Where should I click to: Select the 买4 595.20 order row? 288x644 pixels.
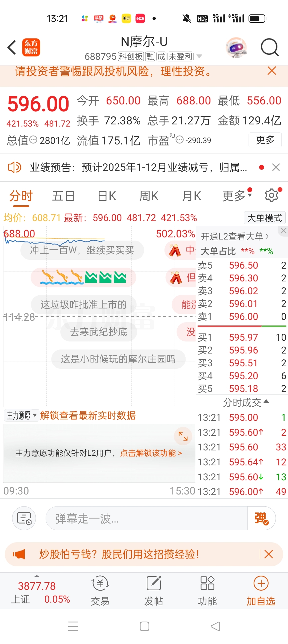click(242, 376)
